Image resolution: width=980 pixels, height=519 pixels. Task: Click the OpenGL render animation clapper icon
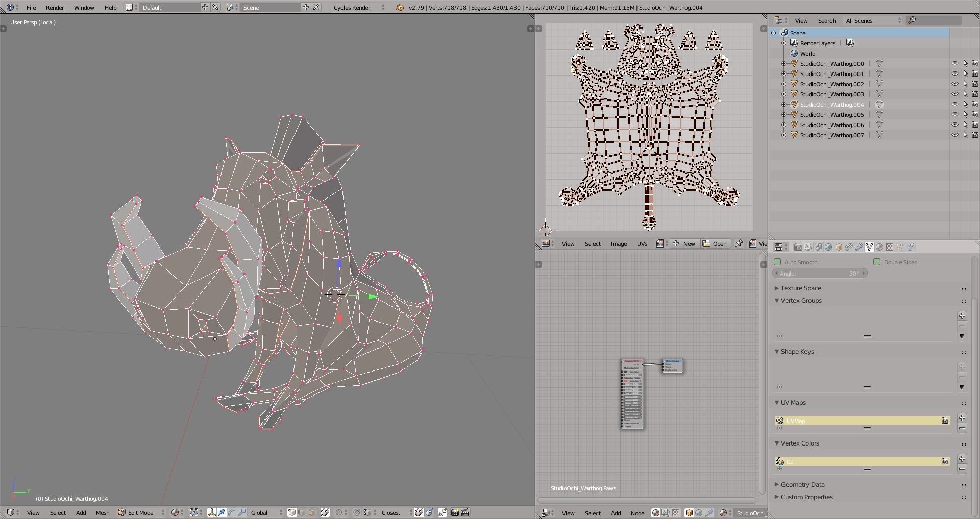coord(465,513)
